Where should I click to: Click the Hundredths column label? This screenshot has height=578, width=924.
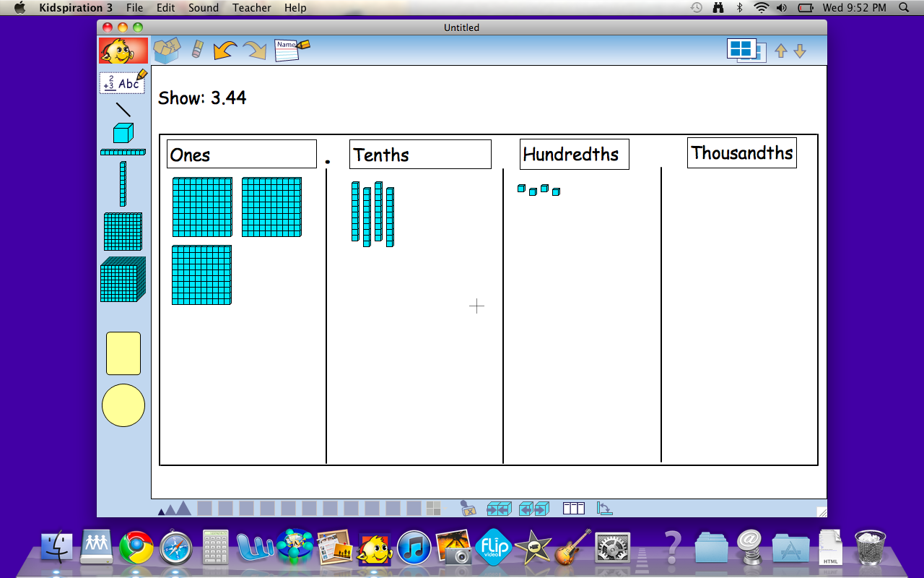click(x=575, y=154)
